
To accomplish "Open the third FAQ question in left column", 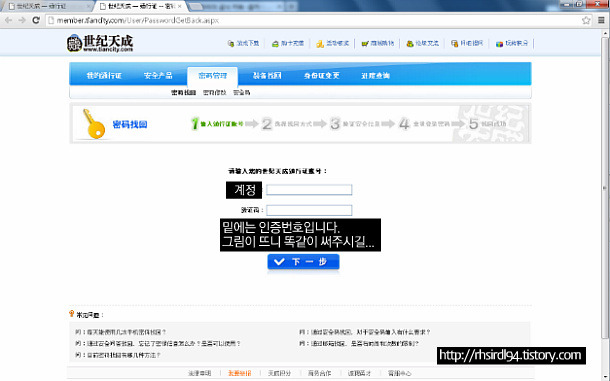I will point(118,355).
